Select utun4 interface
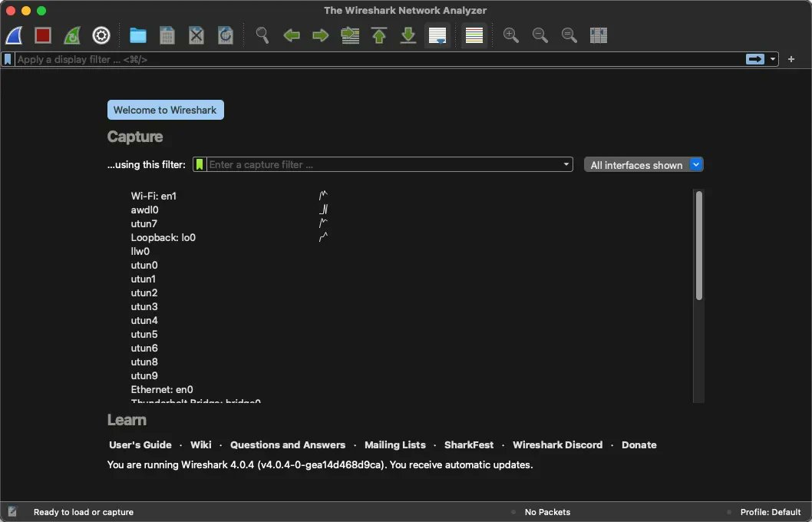This screenshot has height=522, width=812. 144,320
